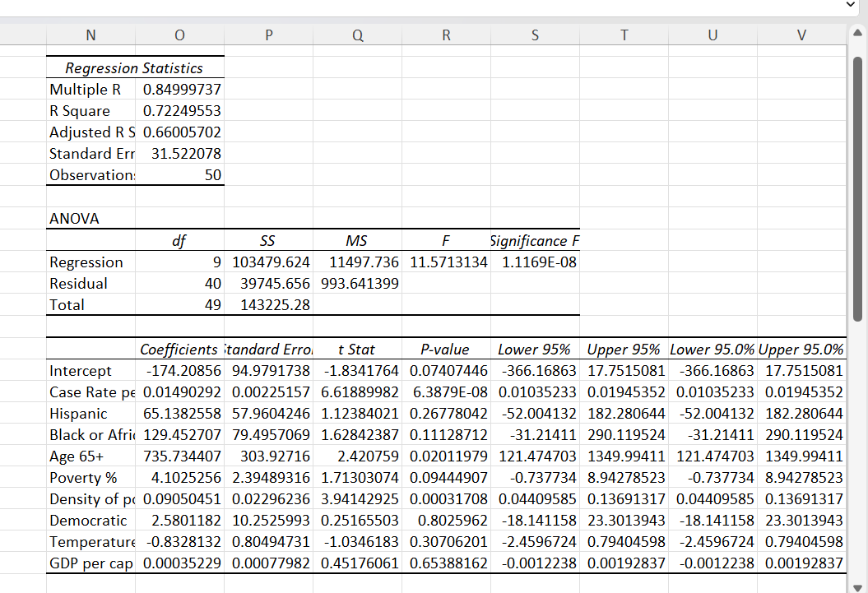Select the Observations count cell showing 50
868x593 pixels.
[179, 174]
